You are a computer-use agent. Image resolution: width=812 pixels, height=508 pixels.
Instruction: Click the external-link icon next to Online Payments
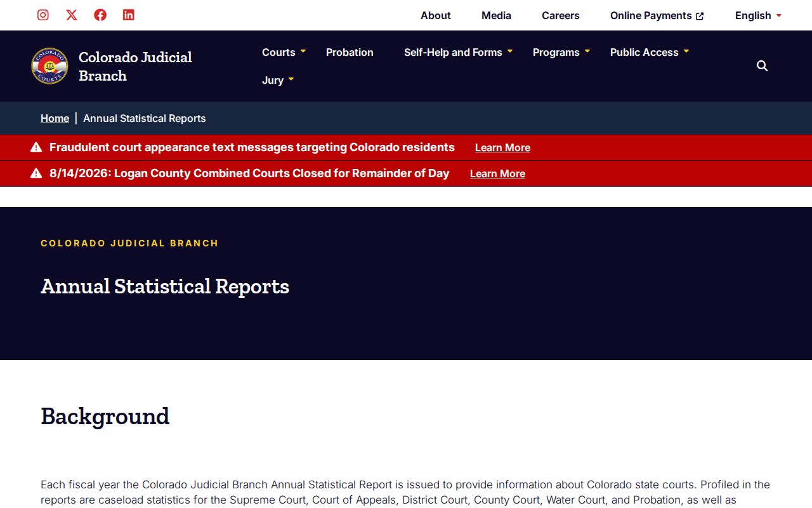(700, 16)
